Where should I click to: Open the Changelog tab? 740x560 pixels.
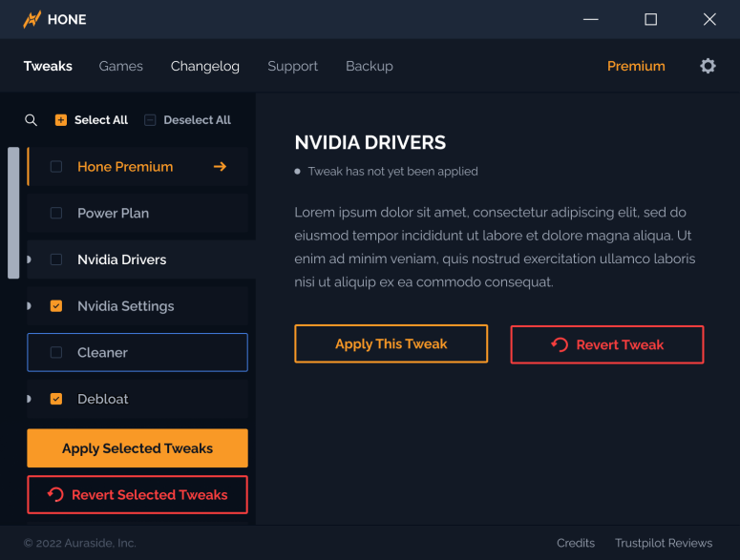(205, 66)
